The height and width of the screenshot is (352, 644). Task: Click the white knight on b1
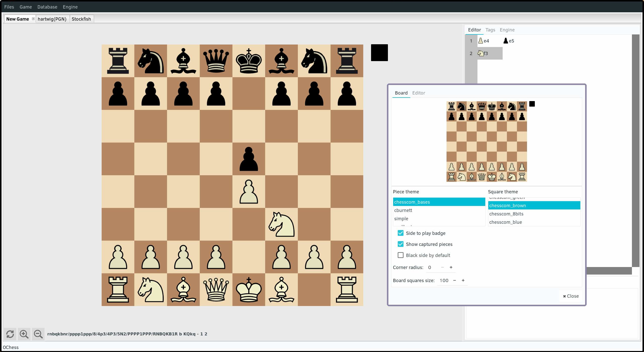click(150, 290)
